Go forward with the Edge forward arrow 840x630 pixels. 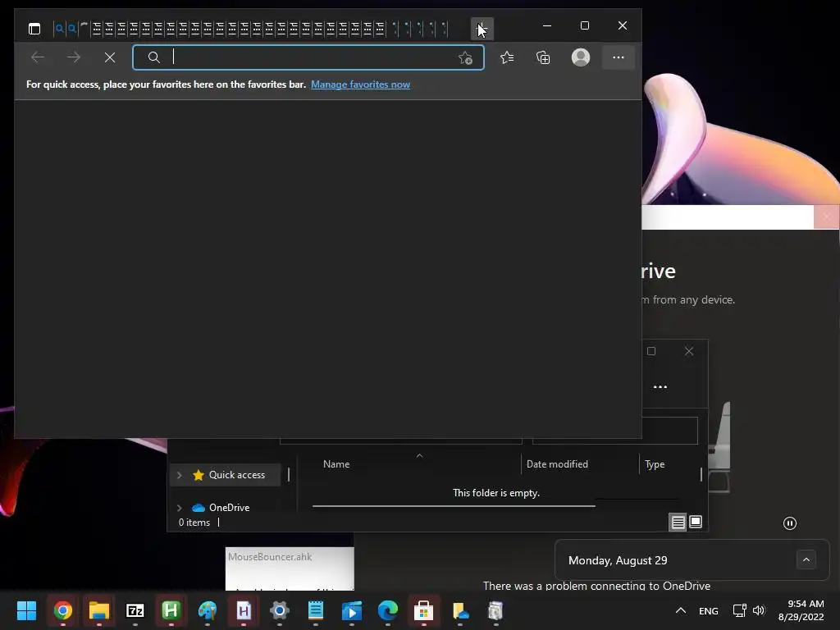74,57
